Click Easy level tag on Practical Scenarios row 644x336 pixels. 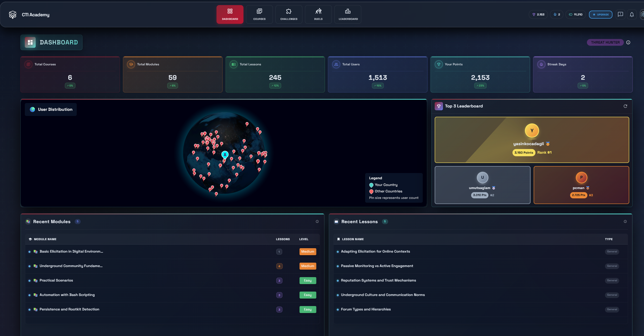click(308, 280)
